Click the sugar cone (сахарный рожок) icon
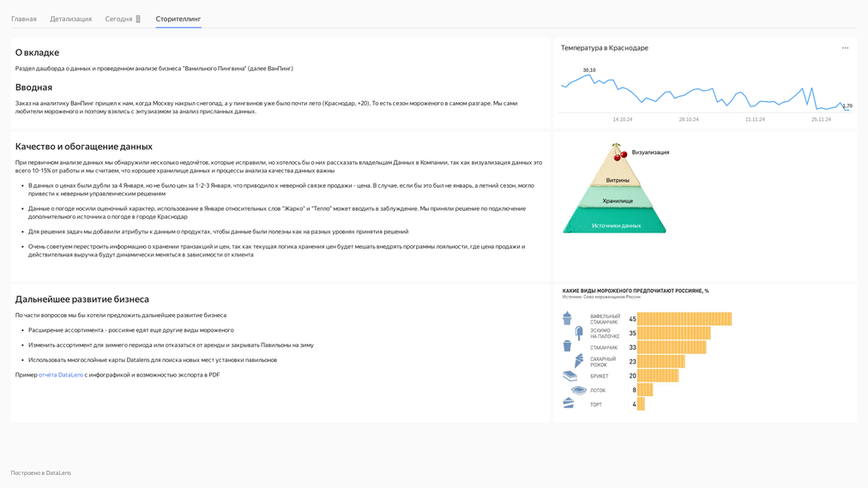Viewport: 868px width, 488px height. pyautogui.click(x=579, y=361)
